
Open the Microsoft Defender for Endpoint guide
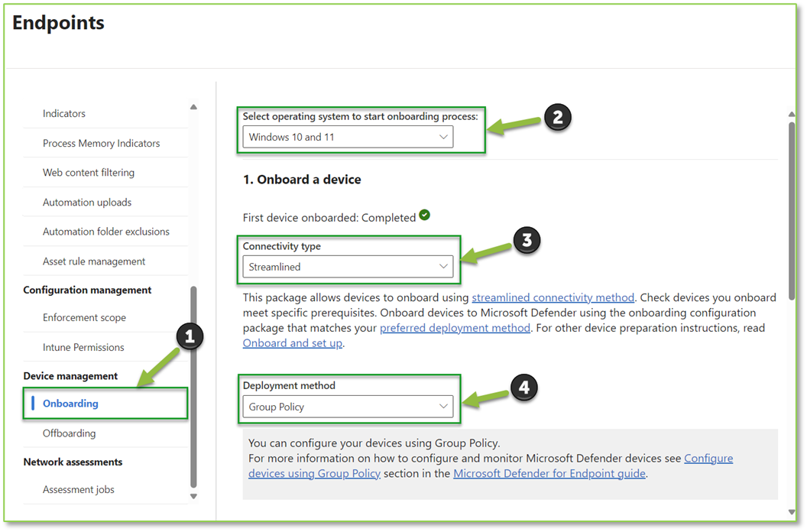click(549, 473)
